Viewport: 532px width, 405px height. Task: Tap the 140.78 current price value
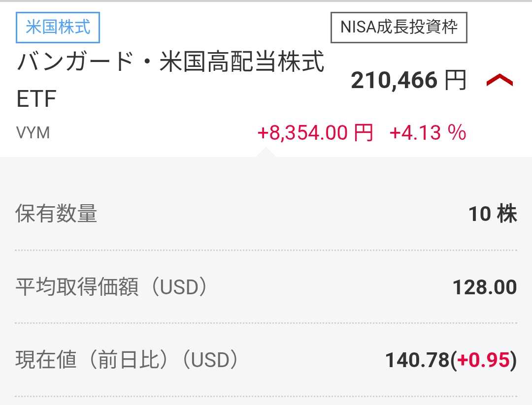click(417, 360)
